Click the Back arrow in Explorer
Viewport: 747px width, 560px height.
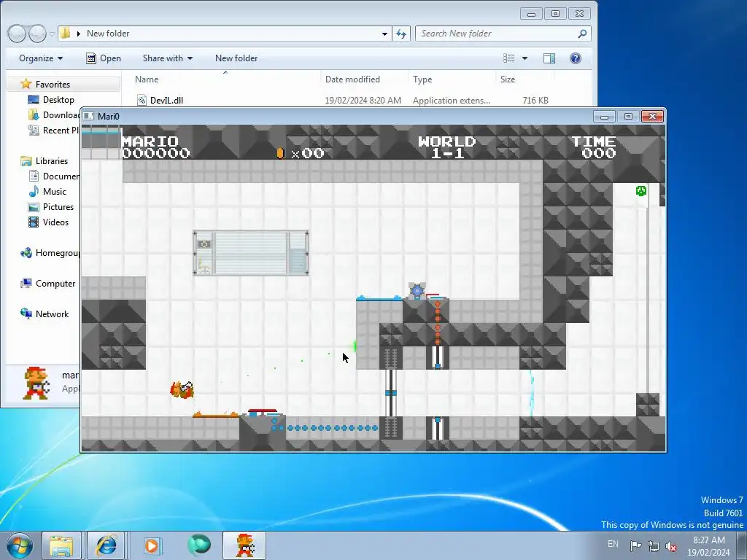17,34
